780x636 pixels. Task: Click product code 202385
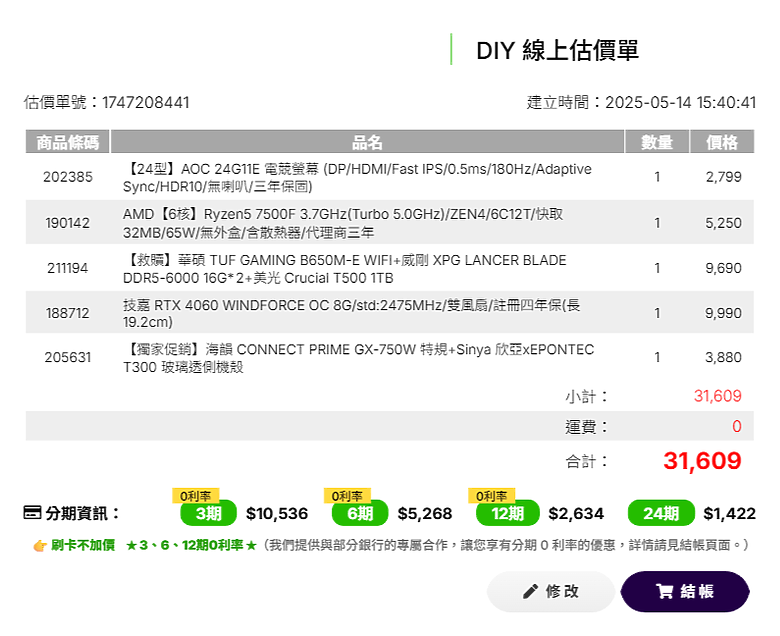(68, 177)
